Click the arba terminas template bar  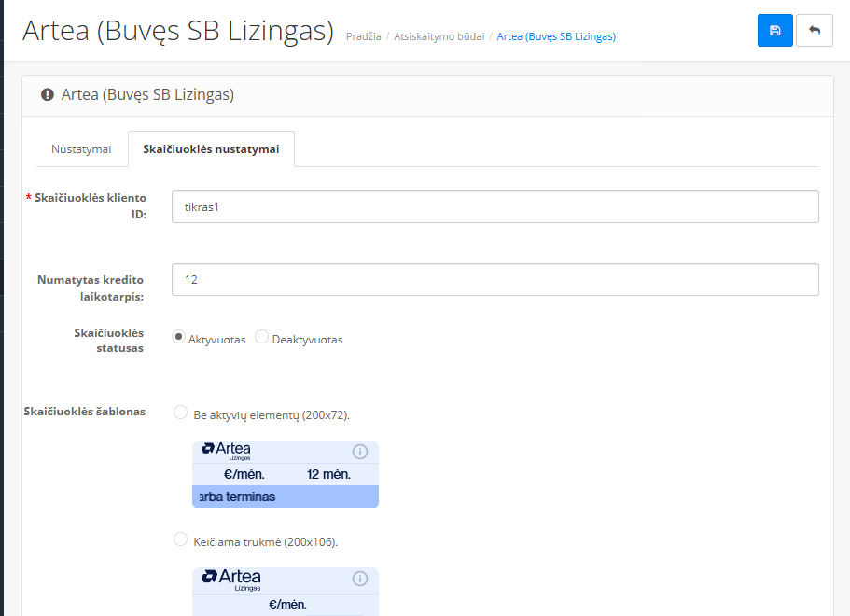click(x=285, y=497)
